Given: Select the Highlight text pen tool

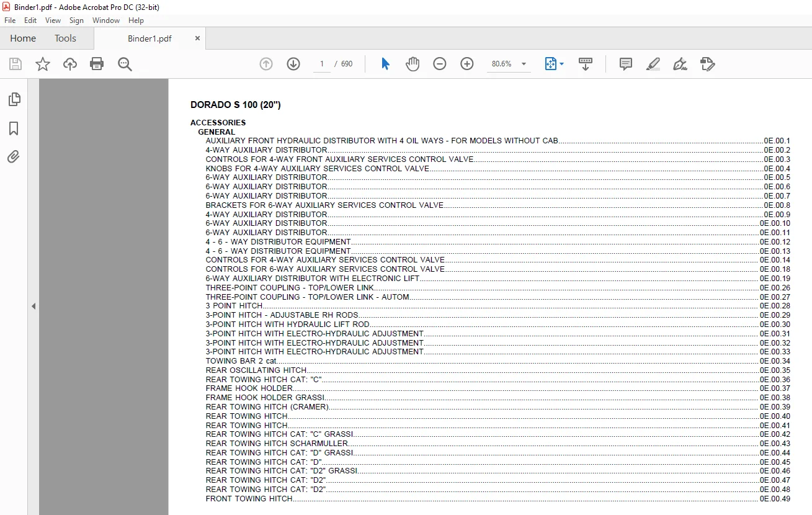Looking at the screenshot, I should point(653,64).
